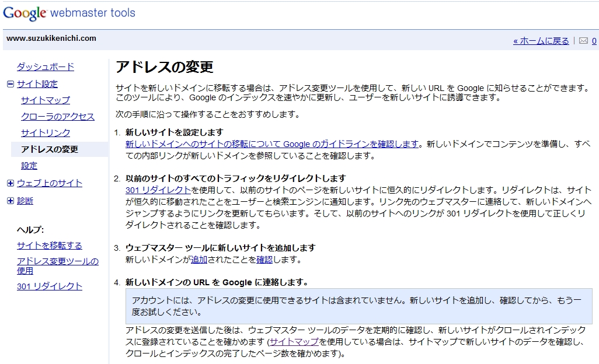
Task: Open ウェブ上のサイト sidebar link
Action: pos(50,183)
